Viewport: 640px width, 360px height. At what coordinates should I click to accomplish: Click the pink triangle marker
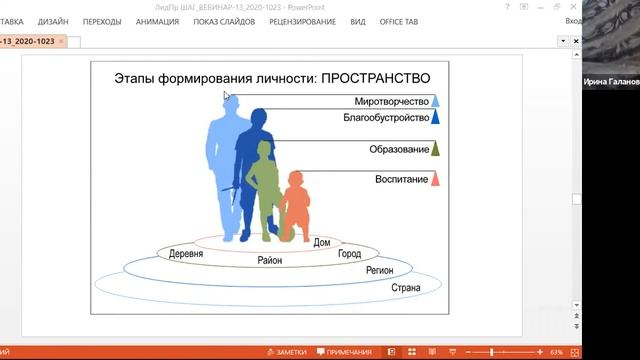coord(436,179)
